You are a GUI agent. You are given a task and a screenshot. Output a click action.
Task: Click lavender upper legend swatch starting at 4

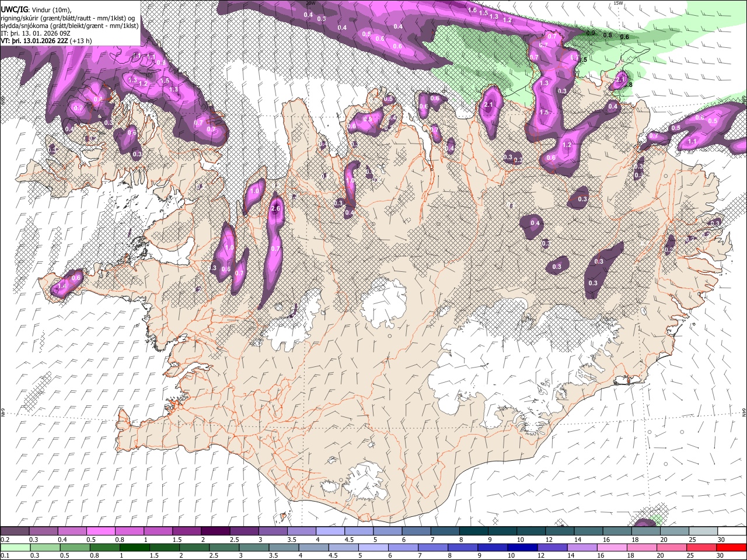[330, 531]
